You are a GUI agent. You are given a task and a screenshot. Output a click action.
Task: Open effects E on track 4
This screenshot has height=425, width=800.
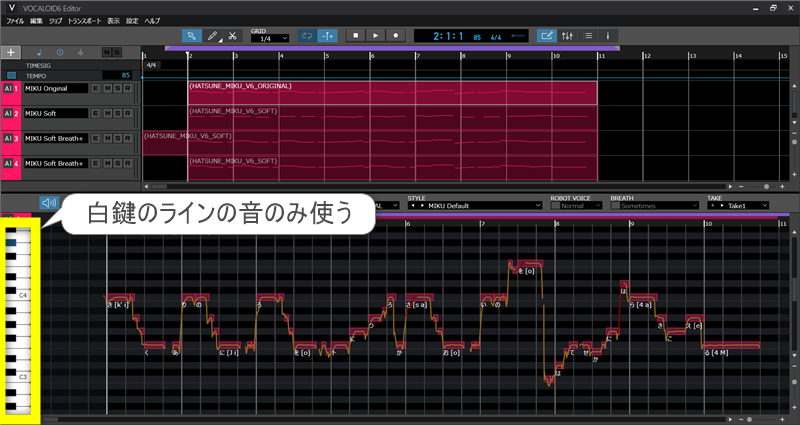point(95,163)
